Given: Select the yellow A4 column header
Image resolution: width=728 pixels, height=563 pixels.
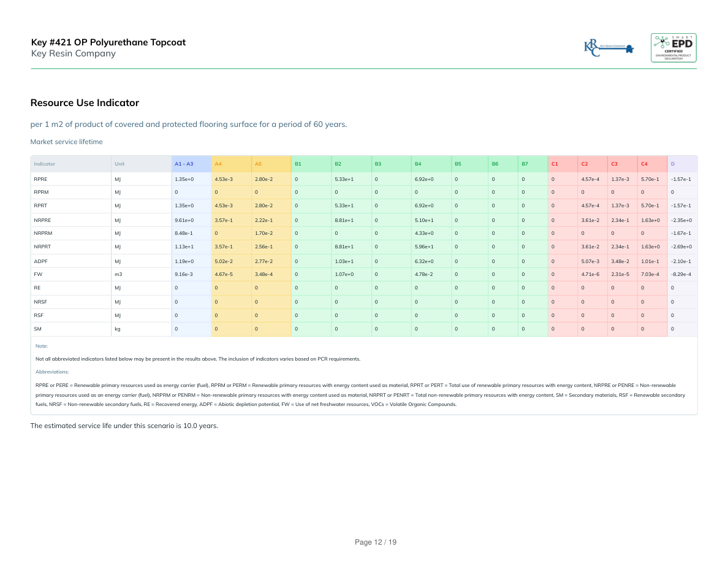Looking at the screenshot, I should point(219,164).
